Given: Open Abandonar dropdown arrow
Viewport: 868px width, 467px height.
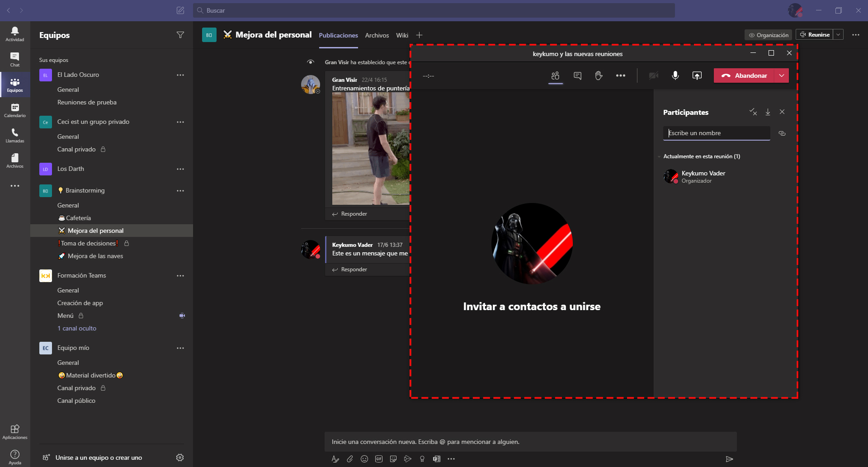Looking at the screenshot, I should point(782,75).
